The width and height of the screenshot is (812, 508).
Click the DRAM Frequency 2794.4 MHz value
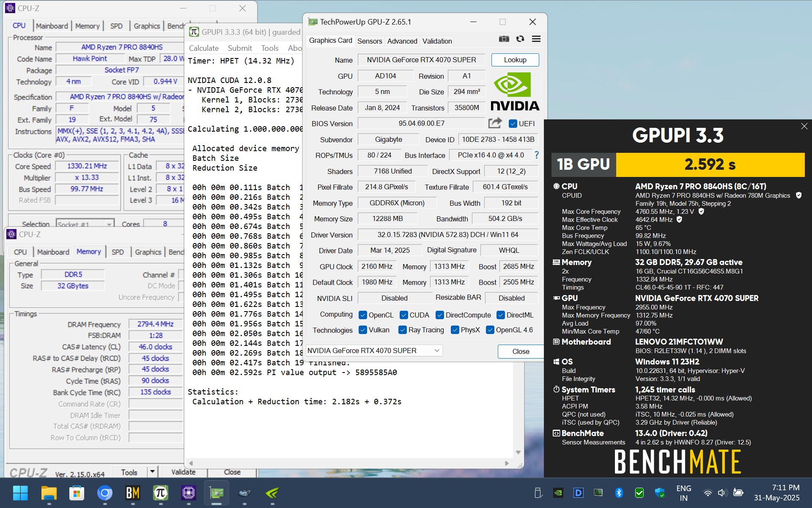click(155, 324)
